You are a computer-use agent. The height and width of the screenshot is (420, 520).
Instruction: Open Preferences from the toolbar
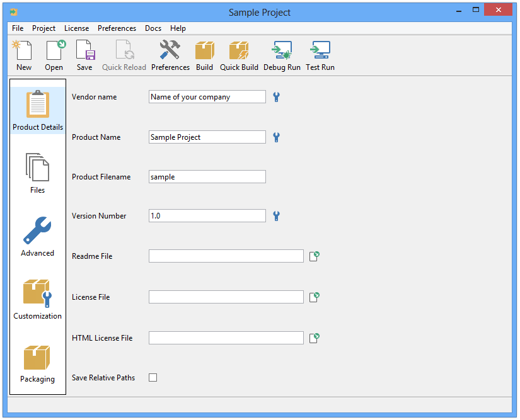170,55
